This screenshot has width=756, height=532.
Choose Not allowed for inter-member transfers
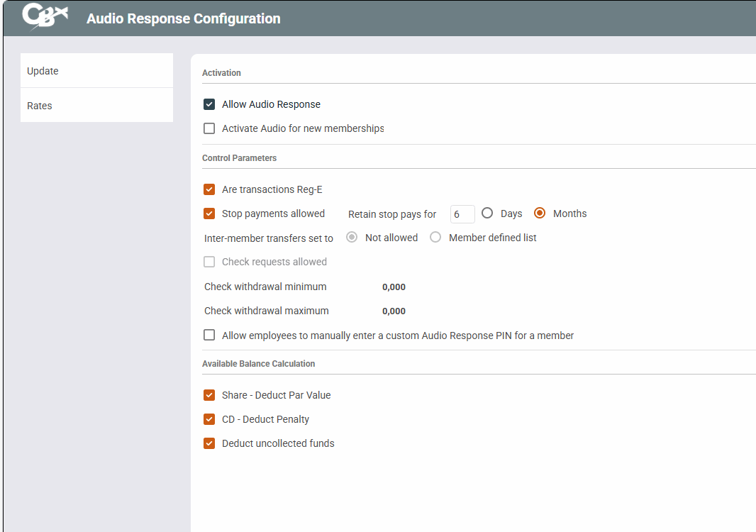(352, 238)
